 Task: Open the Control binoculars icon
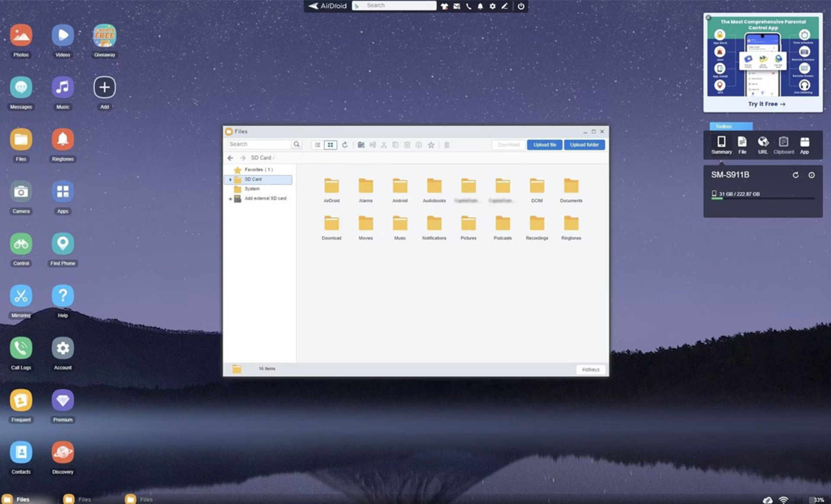point(21,244)
